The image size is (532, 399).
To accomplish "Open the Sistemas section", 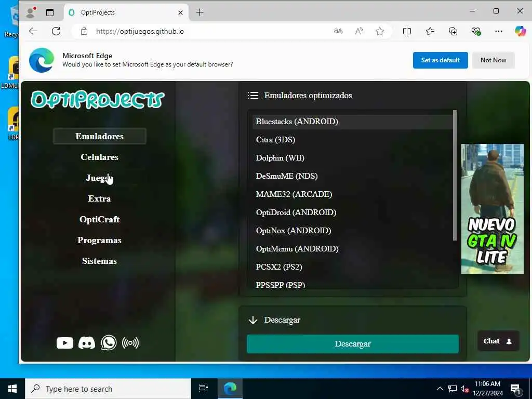I will (x=99, y=261).
